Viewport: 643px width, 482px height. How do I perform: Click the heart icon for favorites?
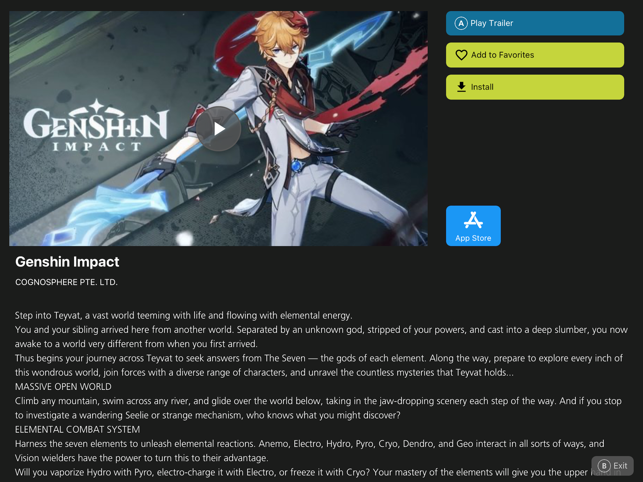point(461,55)
